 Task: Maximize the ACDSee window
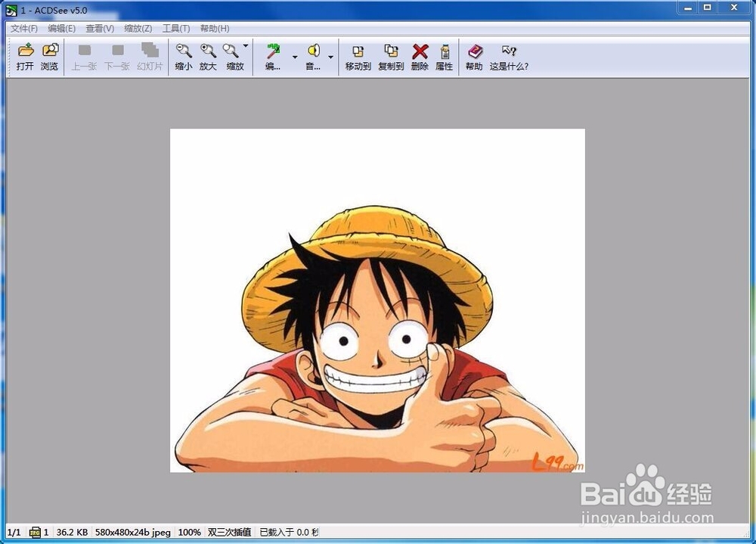click(708, 8)
